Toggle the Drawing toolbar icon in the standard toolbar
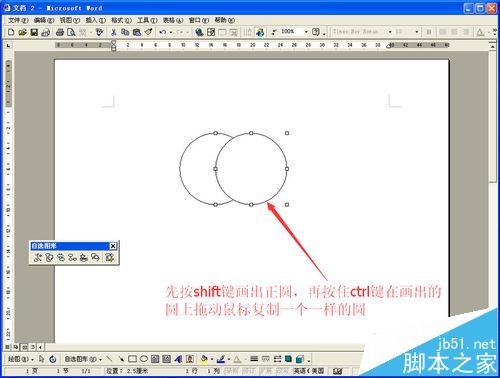This screenshot has height=378, width=500. 260,32
